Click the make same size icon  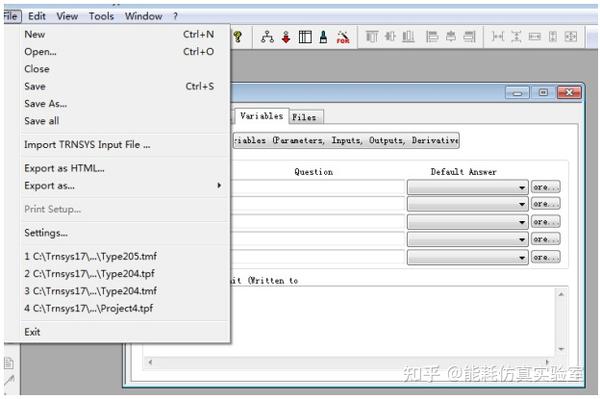571,37
